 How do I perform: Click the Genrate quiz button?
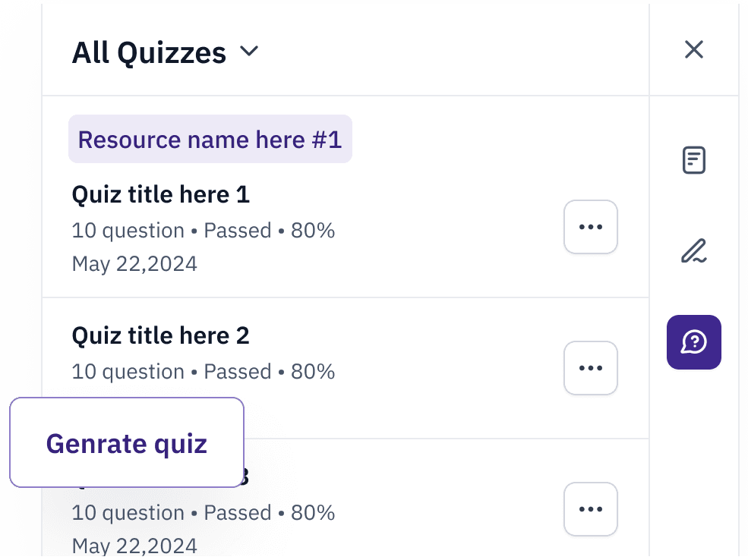126,443
